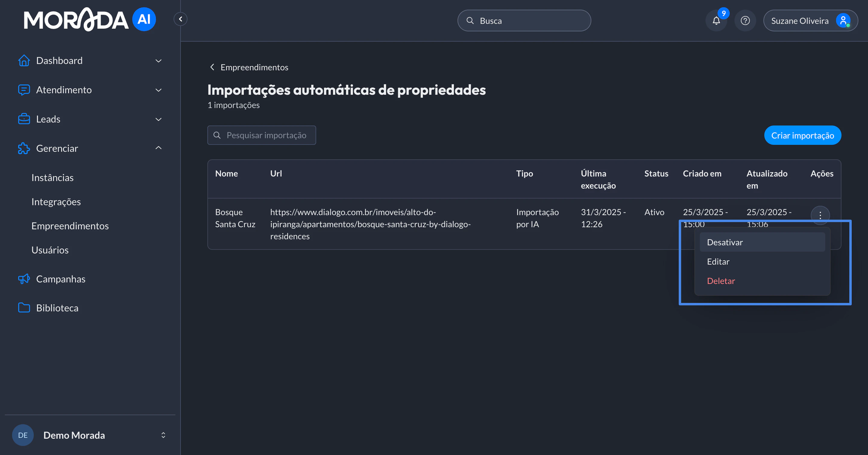Open the Campanhas megaphone icon
This screenshot has height=455, width=868.
pyautogui.click(x=24, y=279)
